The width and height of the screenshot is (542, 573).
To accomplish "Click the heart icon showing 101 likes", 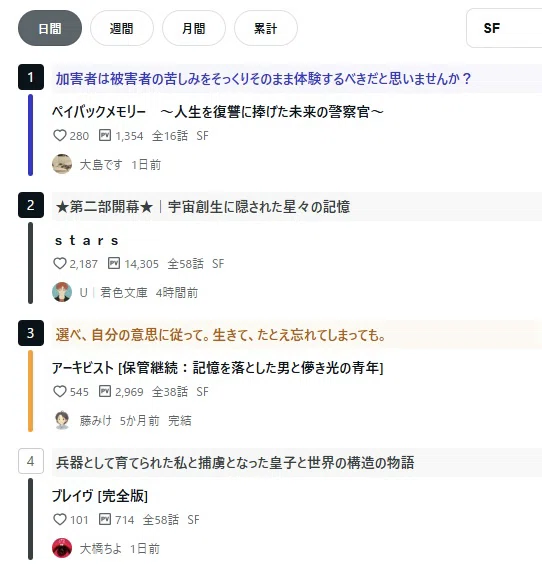I will (60, 519).
